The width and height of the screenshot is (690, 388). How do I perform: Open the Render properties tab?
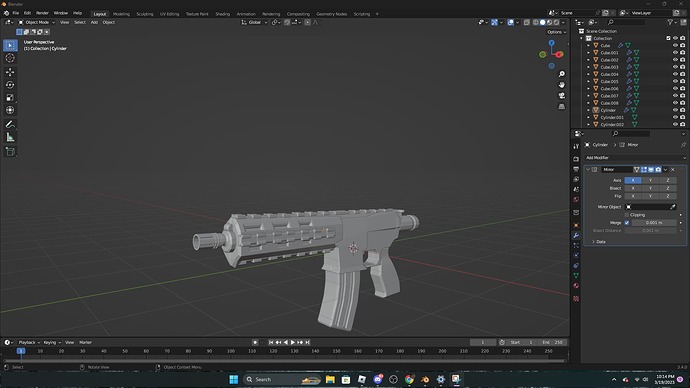(x=576, y=159)
